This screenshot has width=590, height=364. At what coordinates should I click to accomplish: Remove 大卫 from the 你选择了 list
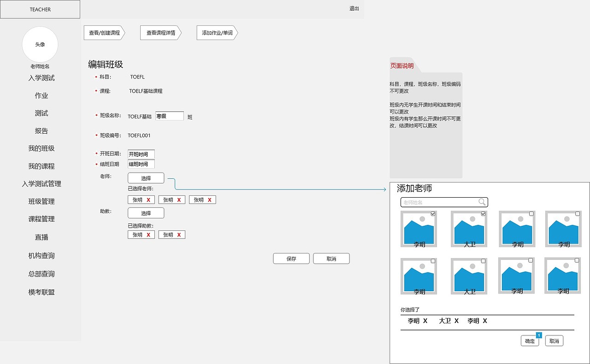[x=456, y=321]
